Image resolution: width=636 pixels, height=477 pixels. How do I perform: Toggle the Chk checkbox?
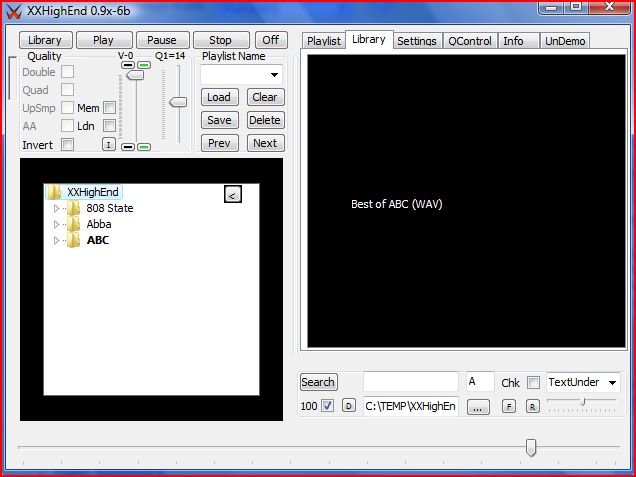[533, 382]
